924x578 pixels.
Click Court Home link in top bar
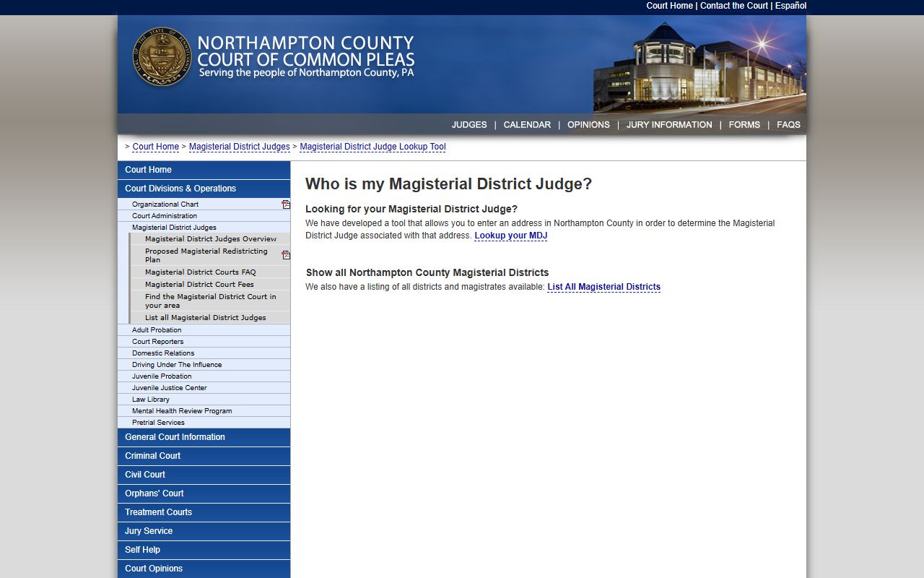669,6
